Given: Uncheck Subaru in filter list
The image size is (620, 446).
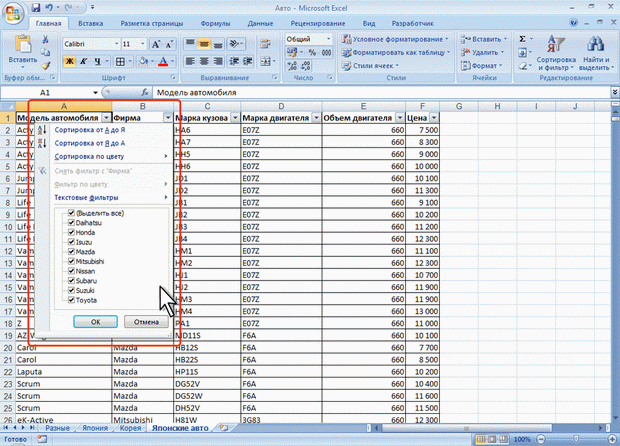Looking at the screenshot, I should click(72, 281).
